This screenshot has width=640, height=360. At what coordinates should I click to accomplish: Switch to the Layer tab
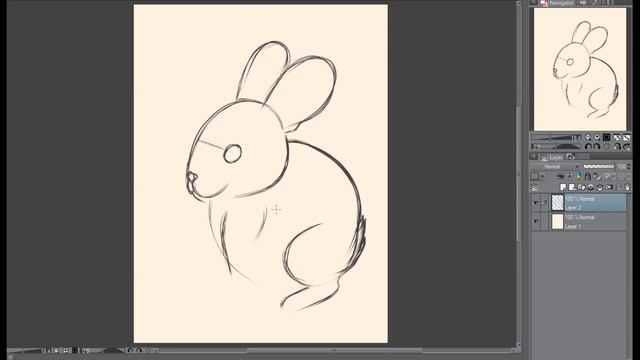pos(551,157)
